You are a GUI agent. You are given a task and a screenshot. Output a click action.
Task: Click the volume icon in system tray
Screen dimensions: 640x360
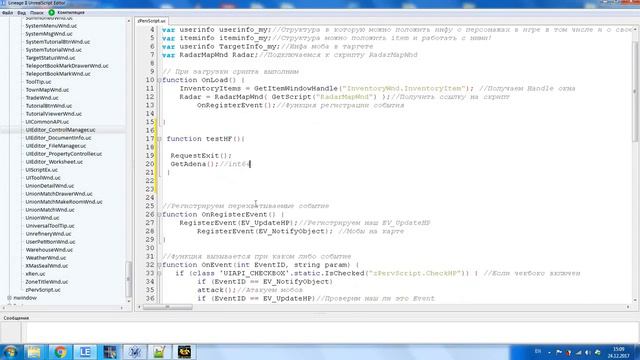tap(588, 352)
